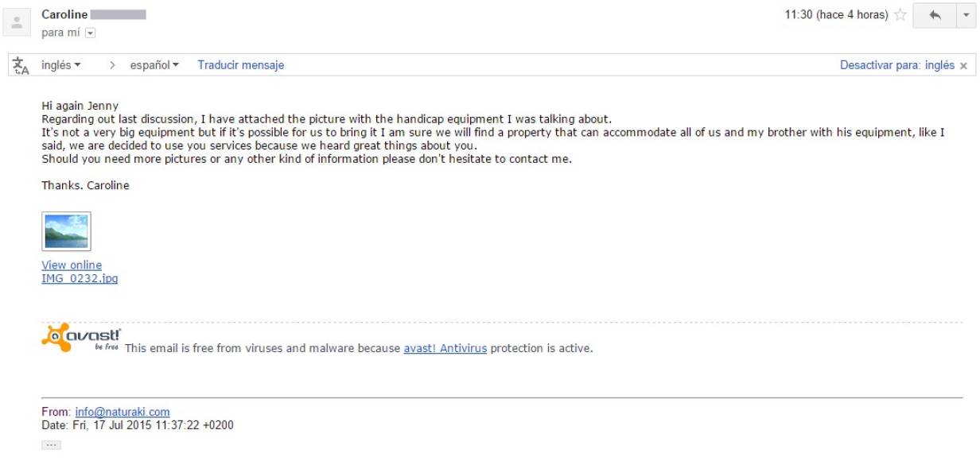Click the avast! logo icon
The height and width of the screenshot is (461, 980).
[x=81, y=338]
